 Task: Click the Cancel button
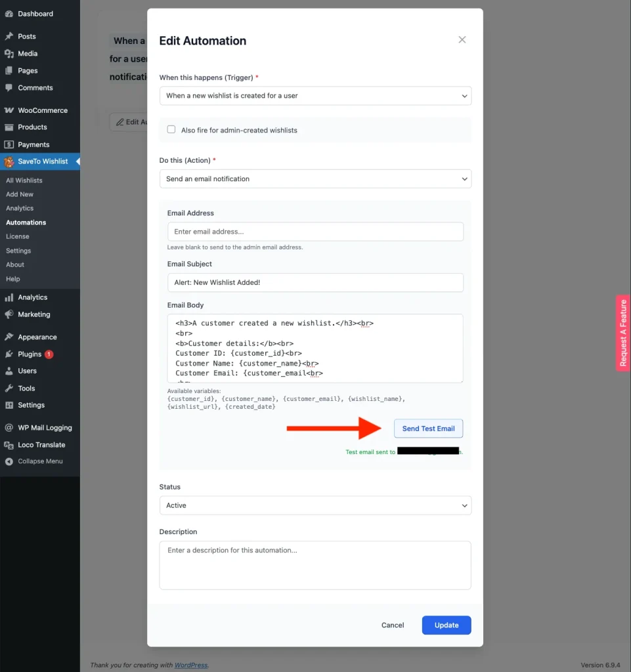point(393,625)
